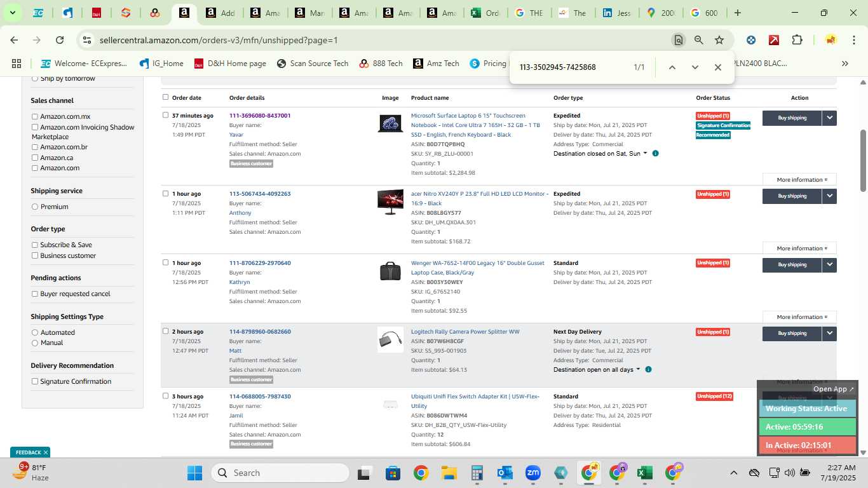Screen dimensions: 868x488
Task: Open Excel from the taskbar
Action: pyautogui.click(x=644, y=473)
